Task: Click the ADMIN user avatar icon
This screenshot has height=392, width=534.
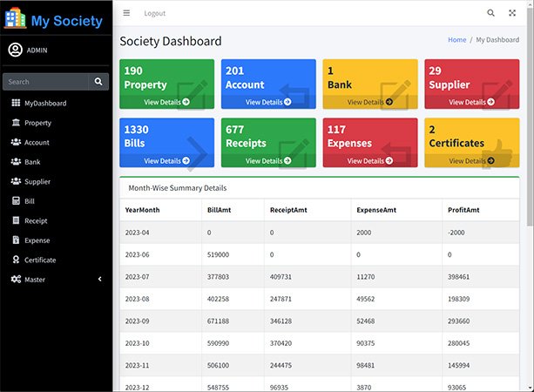Action: [x=15, y=50]
